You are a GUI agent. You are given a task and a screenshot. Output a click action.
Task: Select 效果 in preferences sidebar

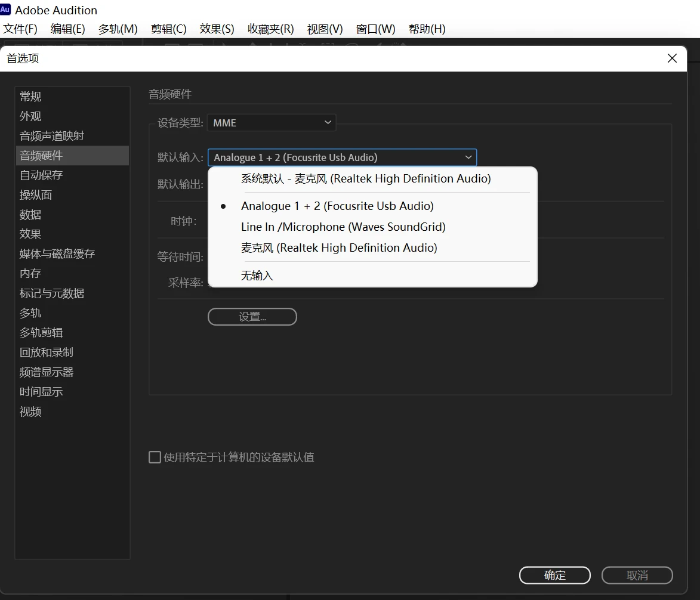tap(72, 234)
